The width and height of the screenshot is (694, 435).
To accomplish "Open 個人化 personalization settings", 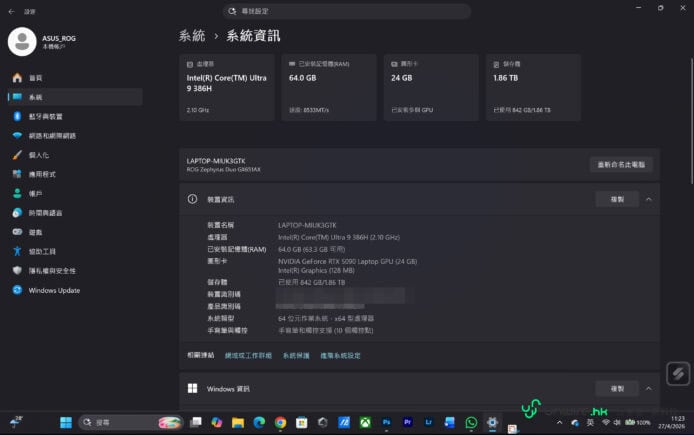I will click(x=75, y=155).
